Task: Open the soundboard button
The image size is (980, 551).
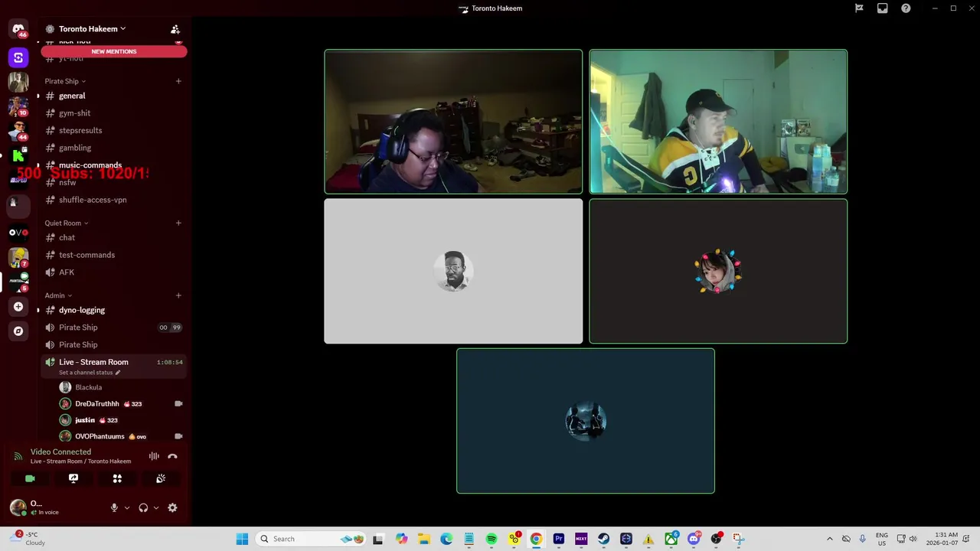Action: pos(161,478)
